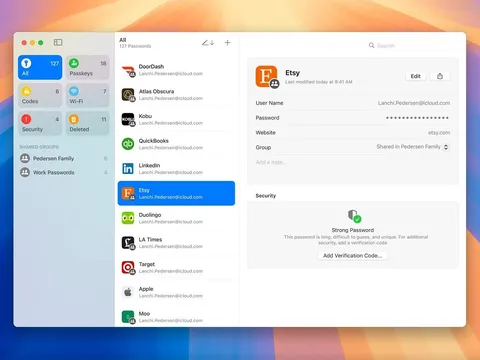The width and height of the screenshot is (480, 360).
Task: Click the Edit button
Action: tap(415, 76)
